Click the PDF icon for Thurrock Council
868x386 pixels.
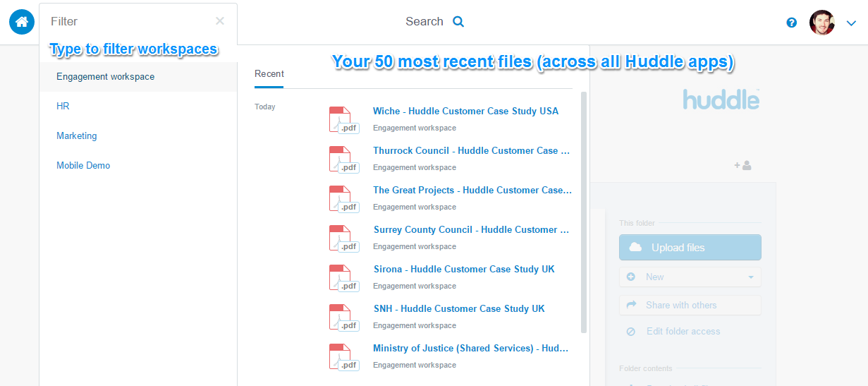(x=343, y=159)
